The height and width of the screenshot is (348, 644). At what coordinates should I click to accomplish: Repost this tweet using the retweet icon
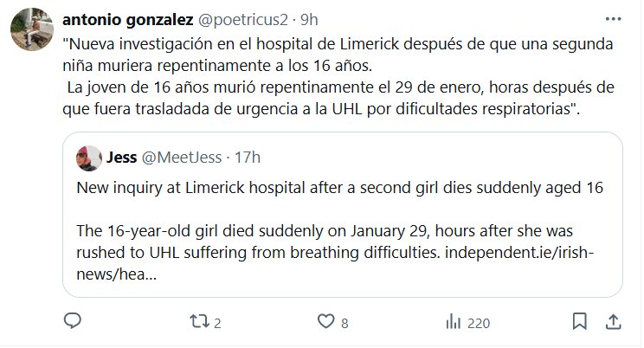198,323
